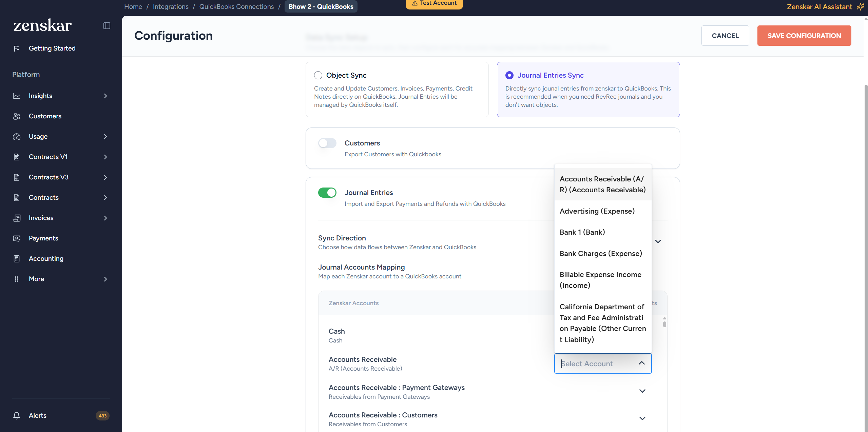Open Customers via its people icon
Image resolution: width=868 pixels, height=432 pixels.
coord(17,116)
